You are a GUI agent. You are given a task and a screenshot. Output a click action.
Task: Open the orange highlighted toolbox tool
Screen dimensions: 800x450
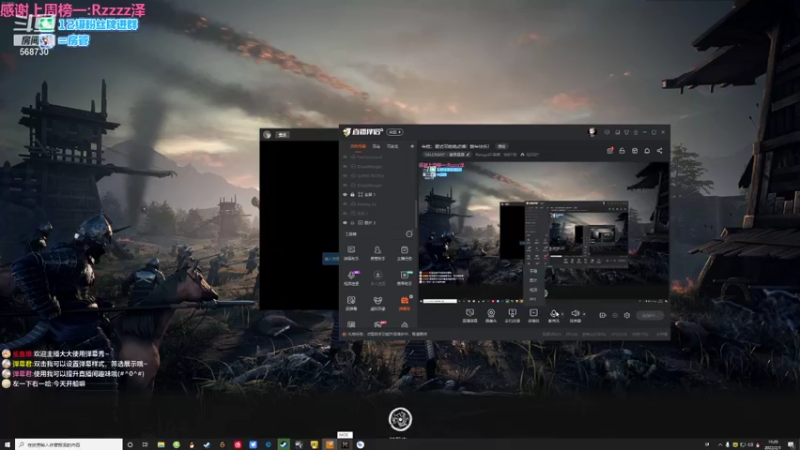405,303
